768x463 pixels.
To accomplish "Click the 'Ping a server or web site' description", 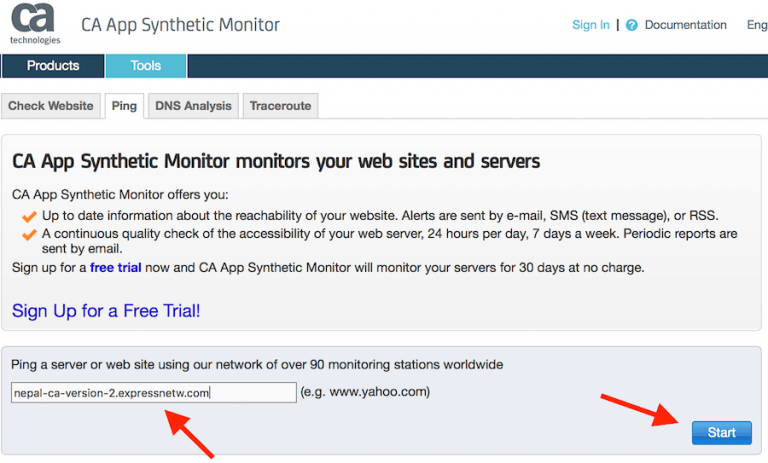I will (x=257, y=365).
